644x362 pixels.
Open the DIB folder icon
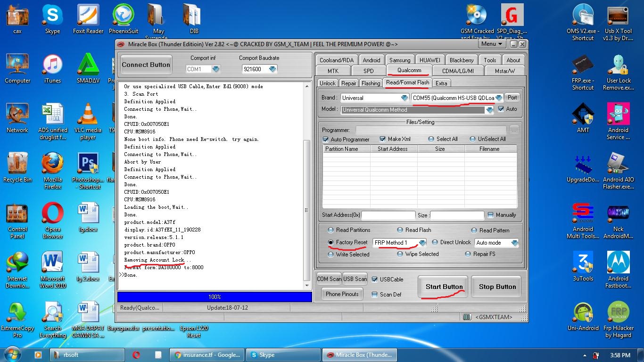[x=194, y=19]
